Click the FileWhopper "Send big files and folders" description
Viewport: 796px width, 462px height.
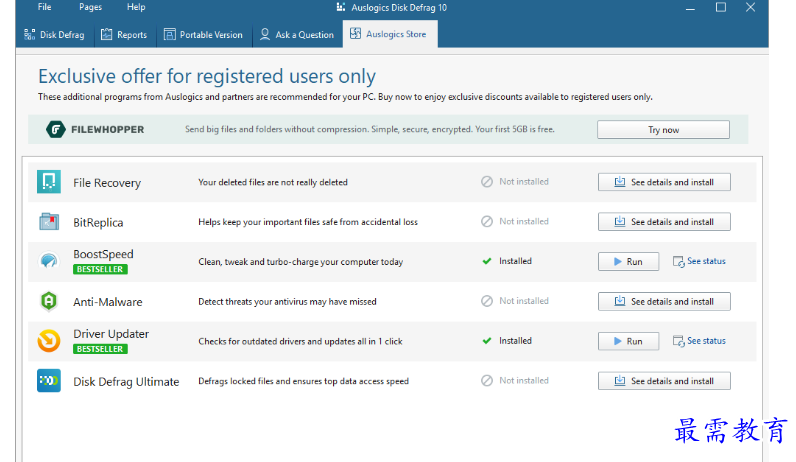(370, 129)
